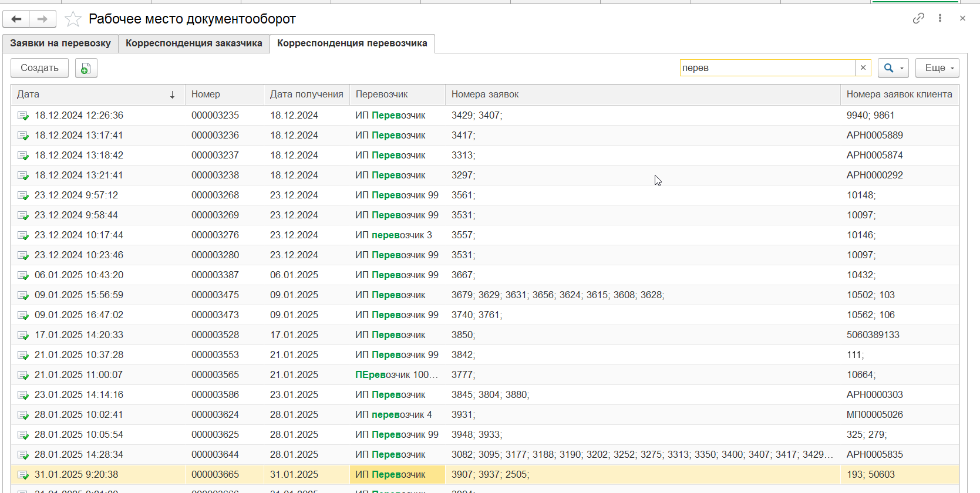The height and width of the screenshot is (493, 980).
Task: Click document icon of row 18.12.2024 12:26:36
Action: [23, 116]
